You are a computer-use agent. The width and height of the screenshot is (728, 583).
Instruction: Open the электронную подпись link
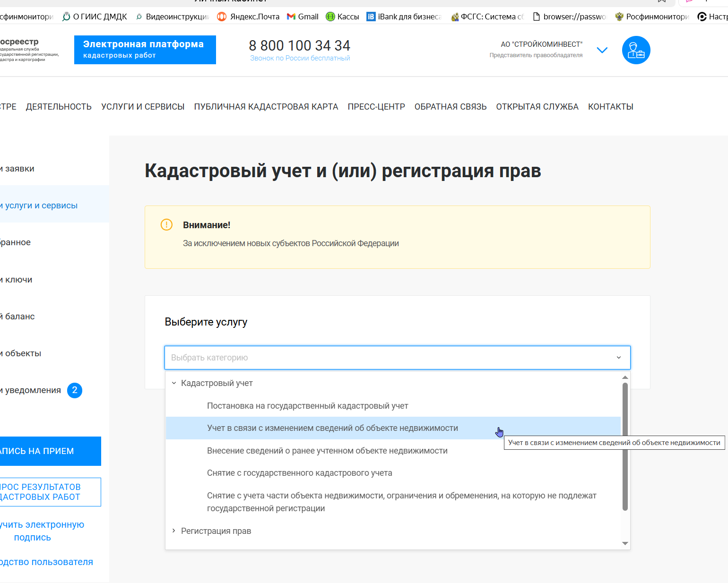(42, 531)
